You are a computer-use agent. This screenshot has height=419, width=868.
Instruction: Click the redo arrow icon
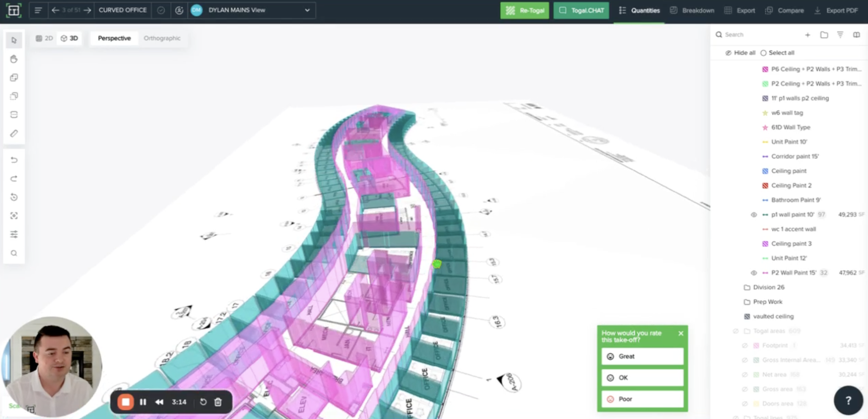click(14, 178)
